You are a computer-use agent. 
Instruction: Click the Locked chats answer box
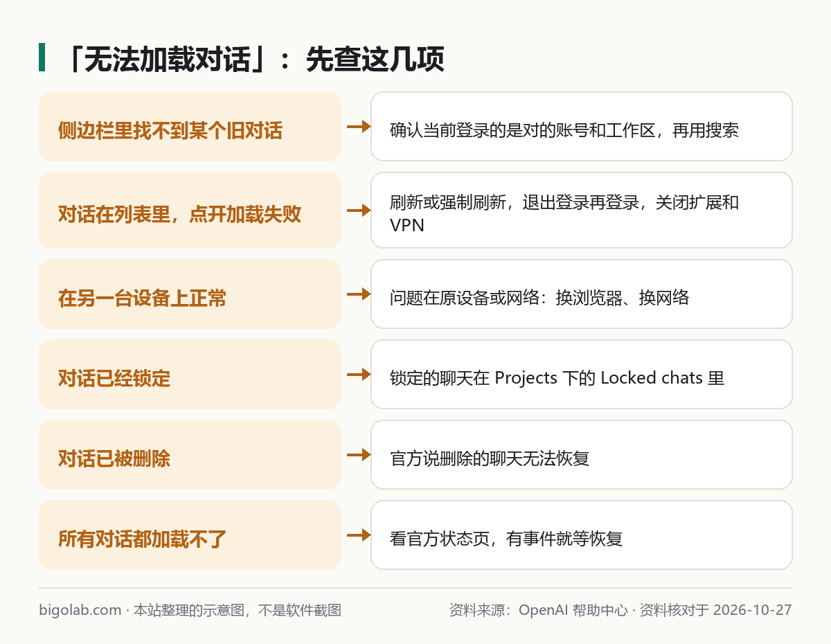(x=582, y=375)
